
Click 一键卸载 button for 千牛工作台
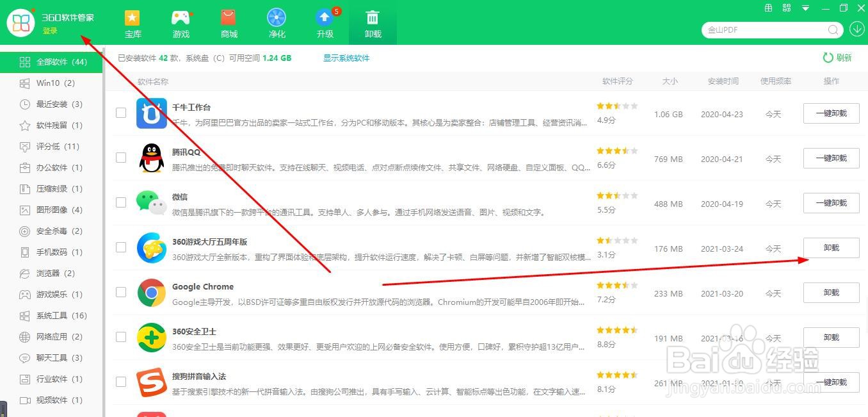831,113
